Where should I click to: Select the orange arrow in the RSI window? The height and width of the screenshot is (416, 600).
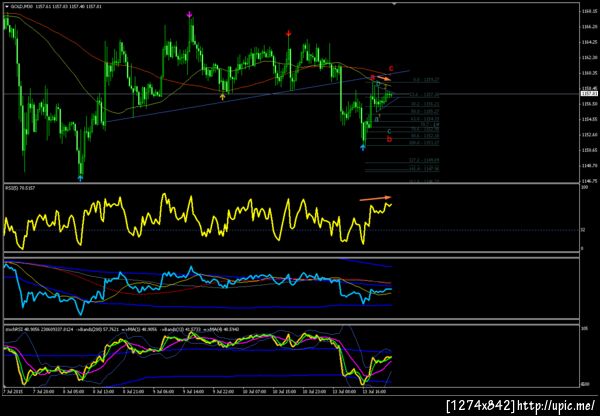(x=375, y=198)
